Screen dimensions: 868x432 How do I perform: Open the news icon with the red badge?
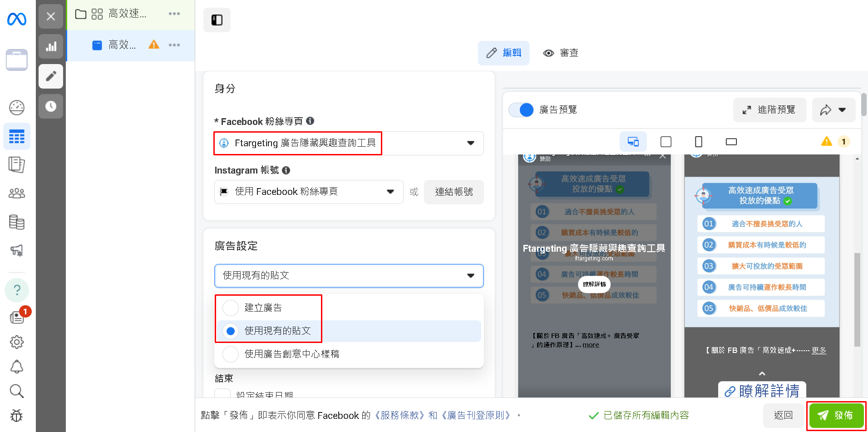pos(18,316)
